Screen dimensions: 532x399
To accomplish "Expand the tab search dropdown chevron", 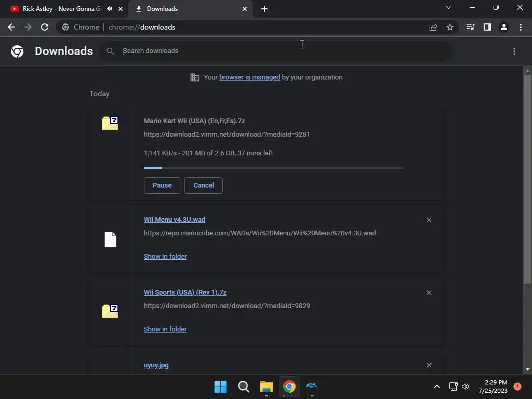I will click(x=448, y=7).
